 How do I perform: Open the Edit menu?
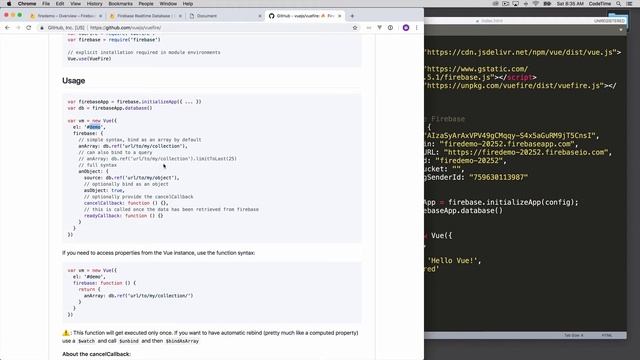click(x=60, y=4)
